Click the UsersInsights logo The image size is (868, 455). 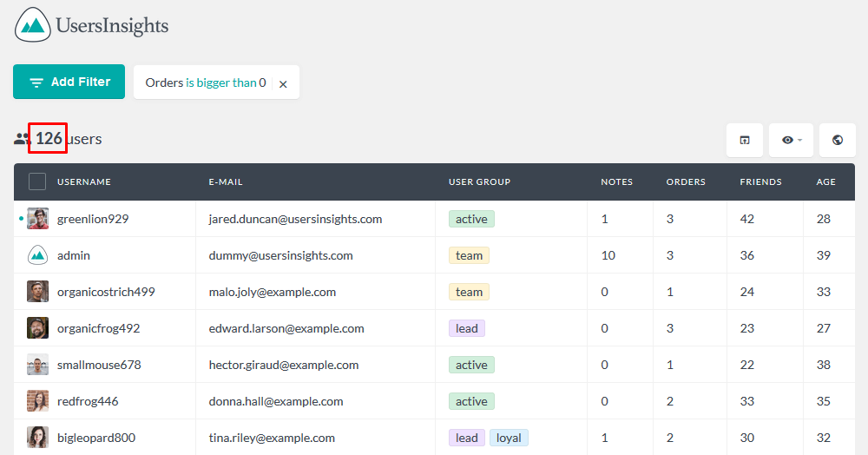coord(91,25)
